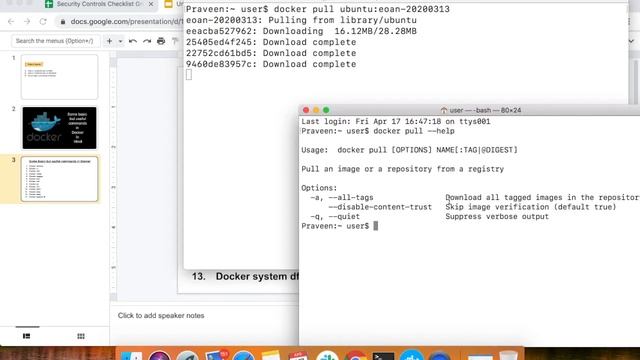Open Terminal from the Dock
This screenshot has height=360, width=640.
click(383, 356)
